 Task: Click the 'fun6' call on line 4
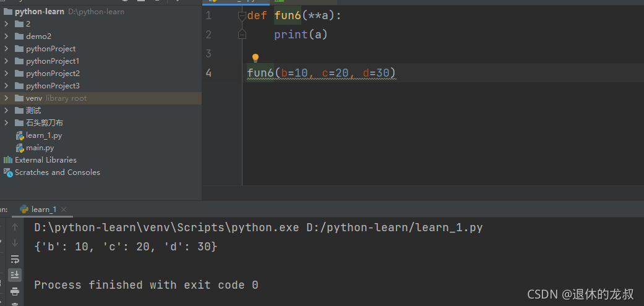(x=260, y=73)
